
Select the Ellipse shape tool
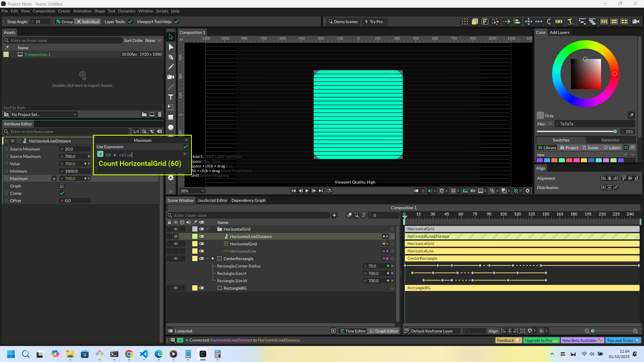click(171, 127)
